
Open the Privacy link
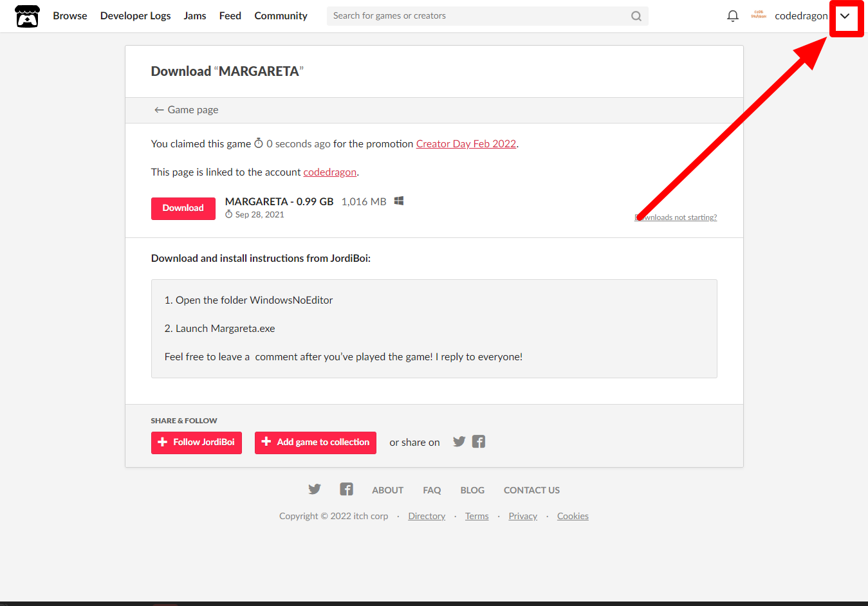tap(522, 516)
